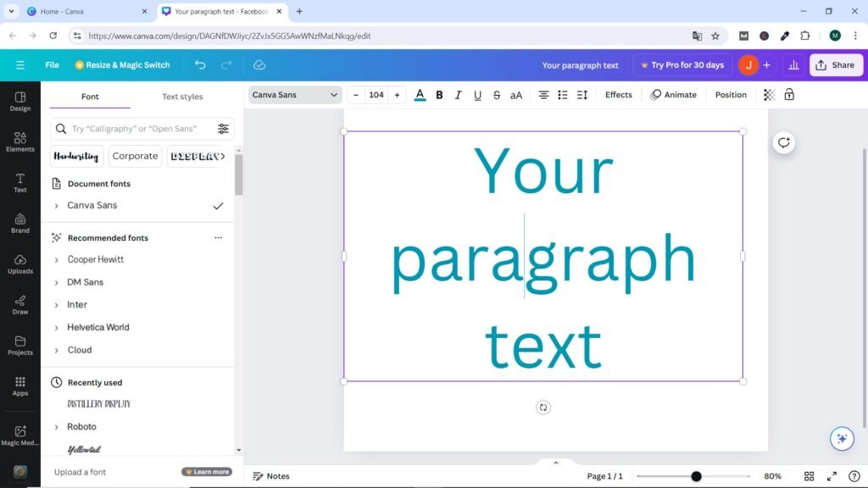Open the Canva Sans font dropdown
868x488 pixels.
[294, 95]
